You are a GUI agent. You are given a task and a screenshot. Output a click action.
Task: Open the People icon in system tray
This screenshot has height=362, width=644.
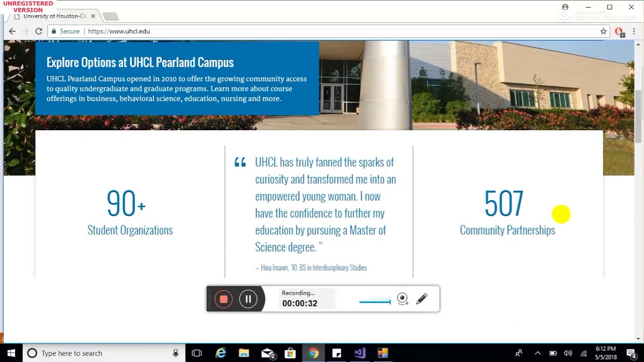[519, 353]
